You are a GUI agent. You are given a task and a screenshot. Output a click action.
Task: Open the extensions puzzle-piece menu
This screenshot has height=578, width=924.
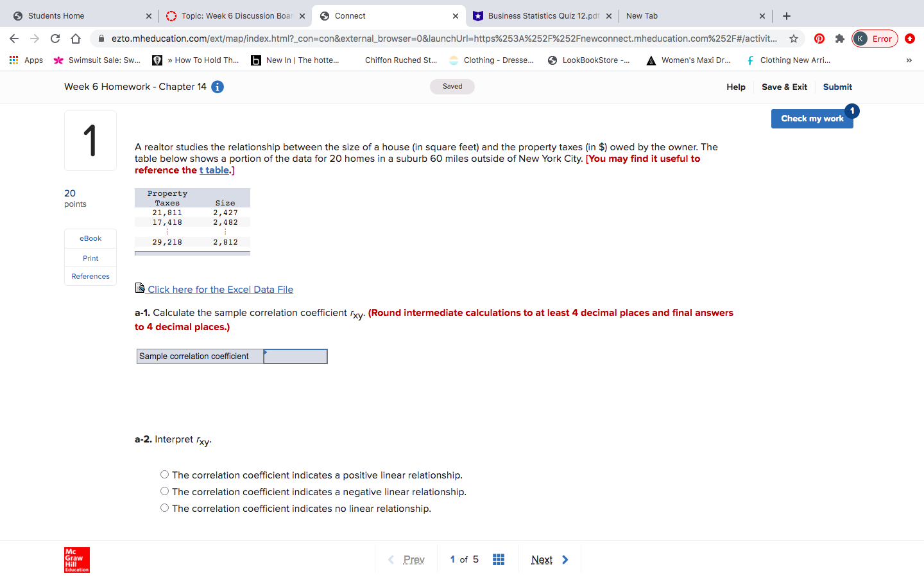(840, 39)
